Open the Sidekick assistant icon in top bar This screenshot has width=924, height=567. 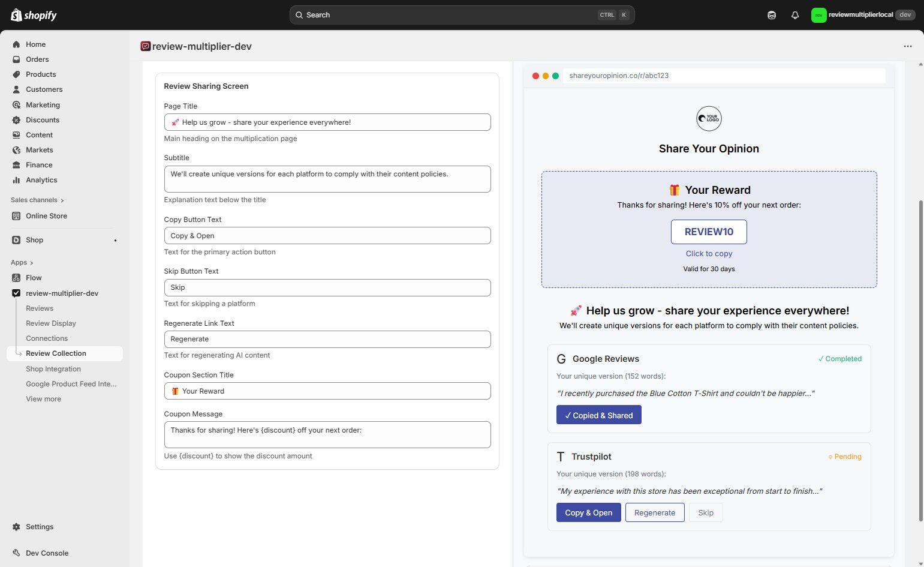(772, 15)
